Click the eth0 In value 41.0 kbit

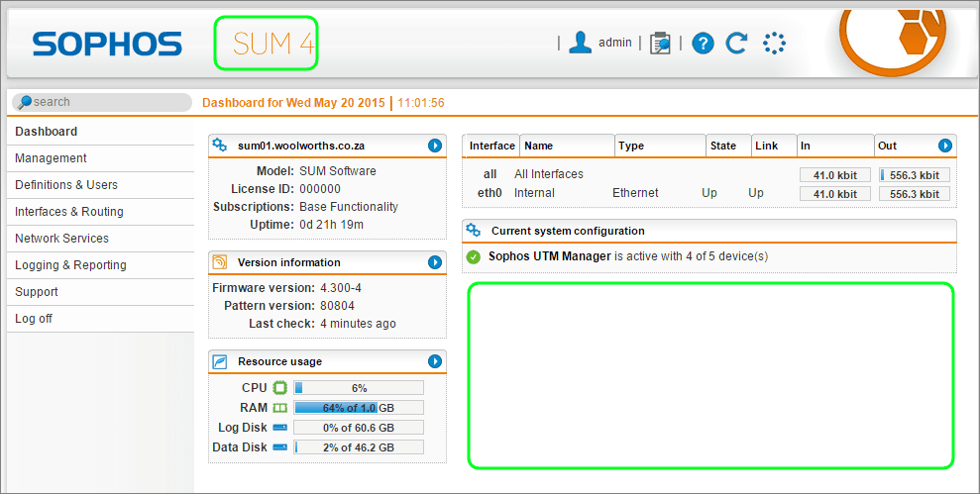click(x=835, y=194)
